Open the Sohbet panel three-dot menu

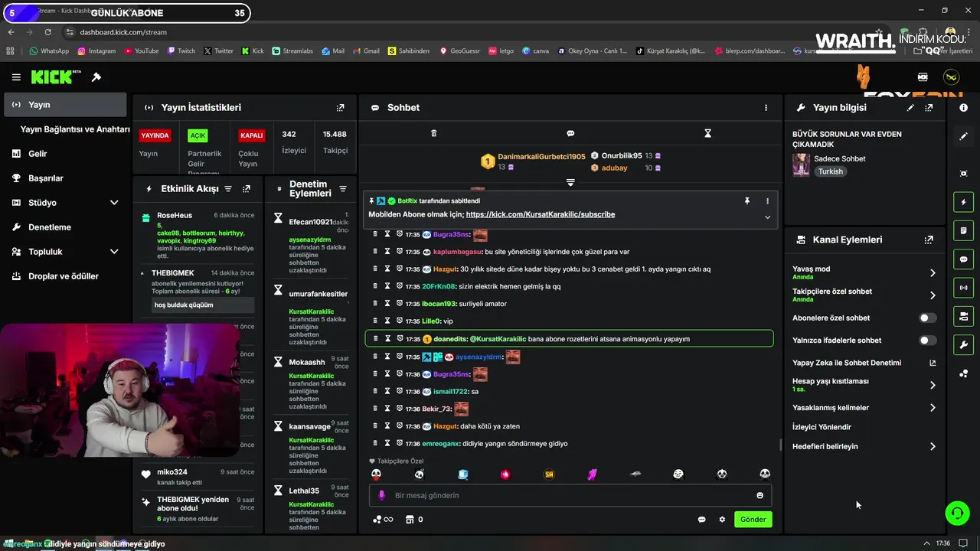[766, 108]
